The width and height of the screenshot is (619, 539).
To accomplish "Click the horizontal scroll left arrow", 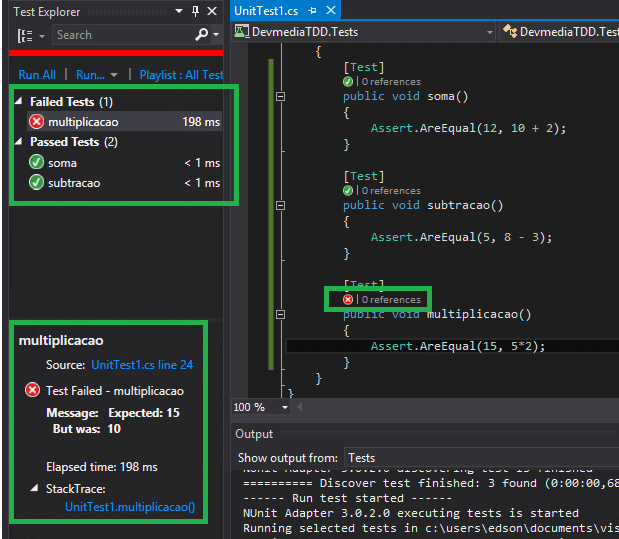I will tap(300, 407).
